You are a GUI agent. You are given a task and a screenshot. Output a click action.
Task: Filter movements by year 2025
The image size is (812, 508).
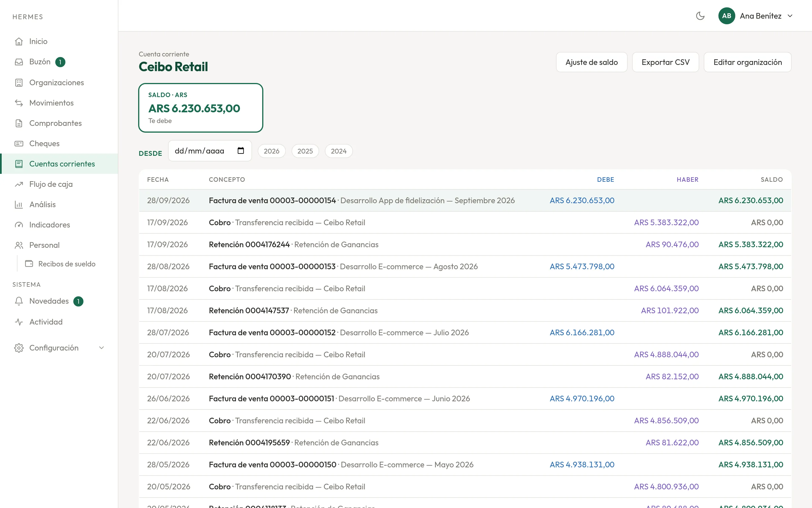(x=305, y=151)
